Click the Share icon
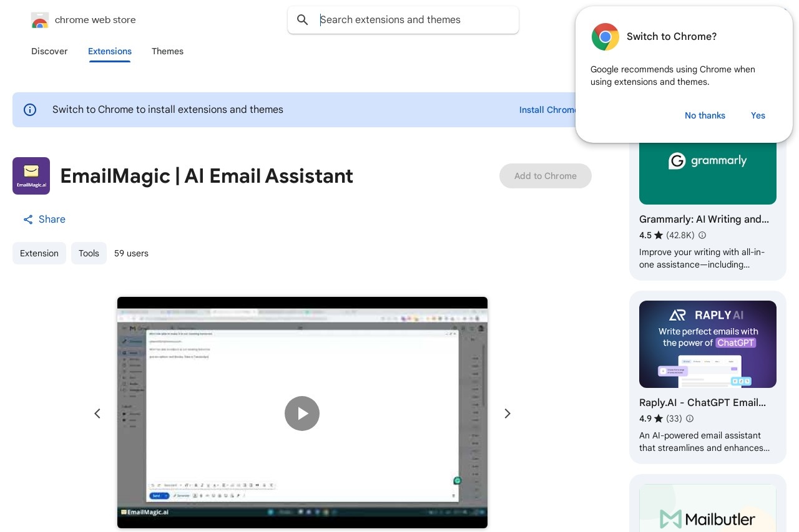 [28, 220]
